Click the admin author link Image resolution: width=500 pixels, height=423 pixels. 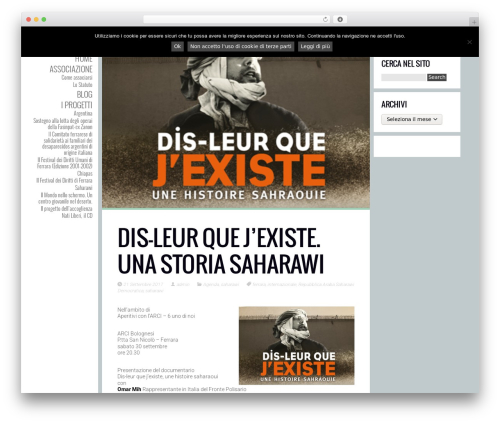(x=183, y=284)
